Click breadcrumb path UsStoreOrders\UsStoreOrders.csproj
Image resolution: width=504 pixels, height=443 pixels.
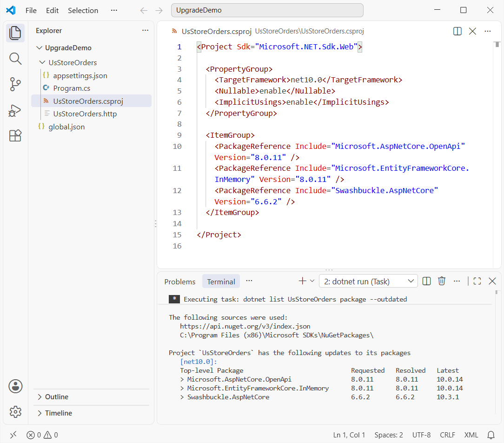pyautogui.click(x=310, y=31)
